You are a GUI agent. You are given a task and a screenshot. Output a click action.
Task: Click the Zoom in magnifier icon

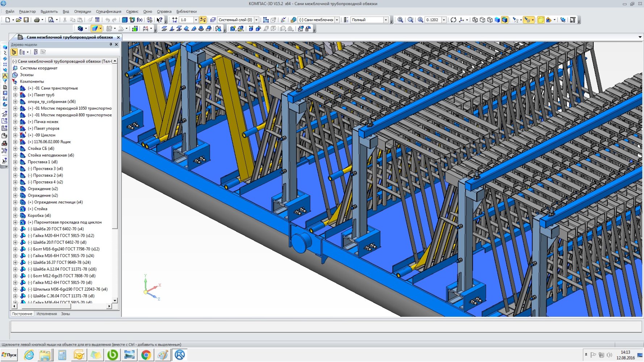(x=421, y=20)
